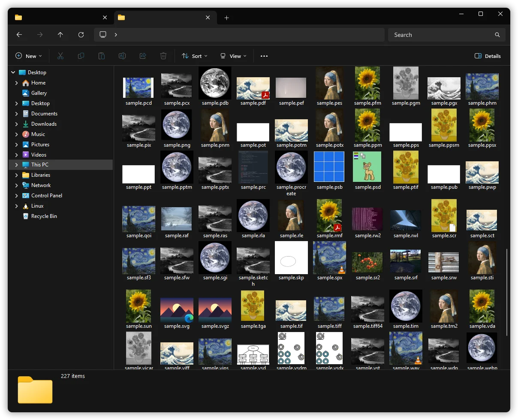The width and height of the screenshot is (518, 420).
Task: Open the See more ellipsis menu
Action: point(264,56)
